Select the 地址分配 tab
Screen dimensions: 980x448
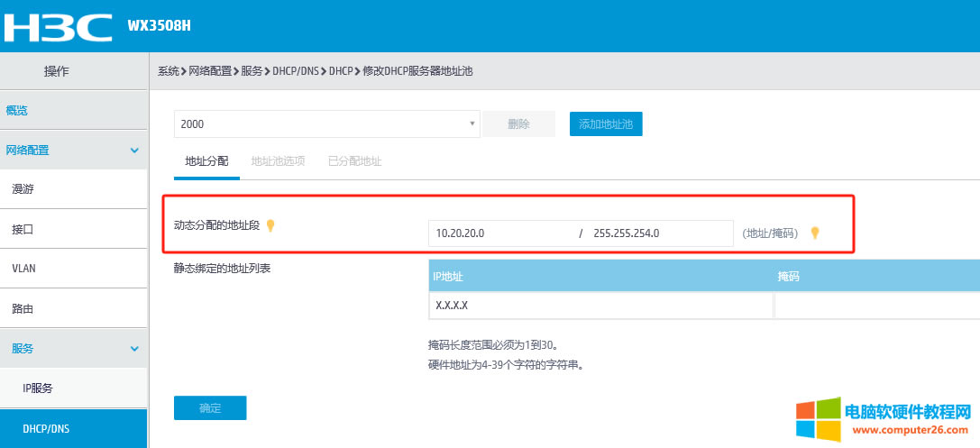tap(206, 161)
